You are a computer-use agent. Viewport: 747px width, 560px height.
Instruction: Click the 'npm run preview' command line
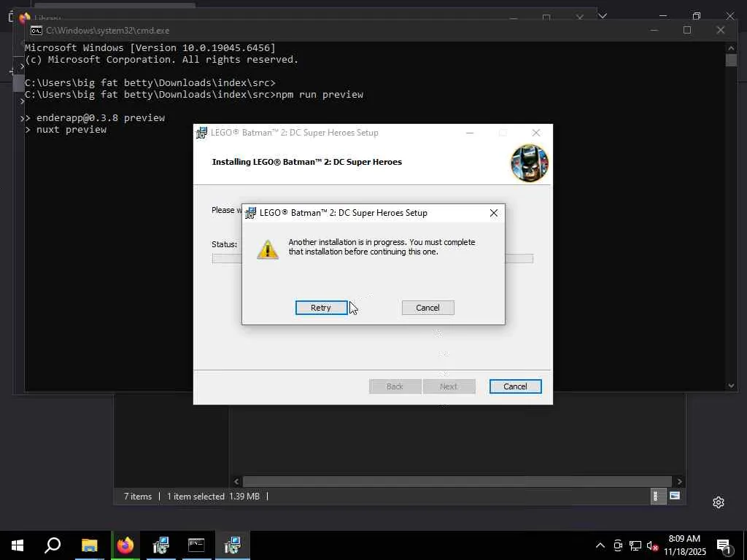point(194,94)
